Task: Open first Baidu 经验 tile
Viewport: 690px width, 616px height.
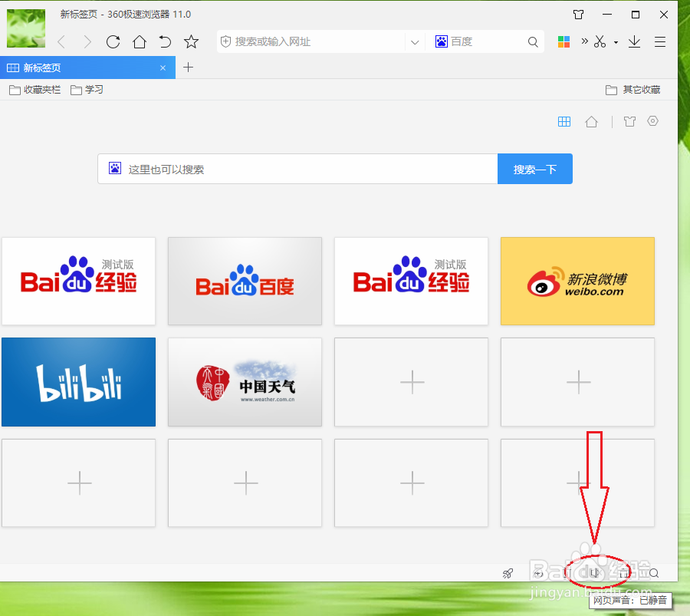Action: click(x=78, y=281)
